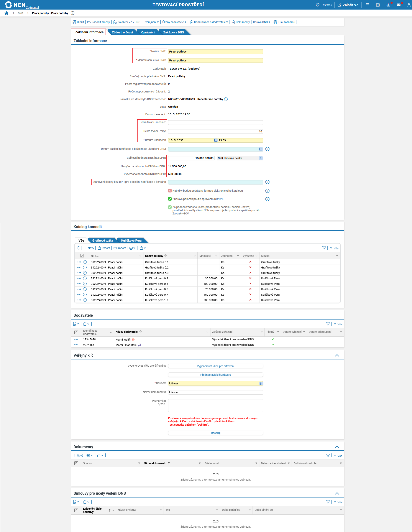Image resolution: width=412 pixels, height=532 pixels.
Task: Open calendar for notification date field
Action: click(x=261, y=149)
